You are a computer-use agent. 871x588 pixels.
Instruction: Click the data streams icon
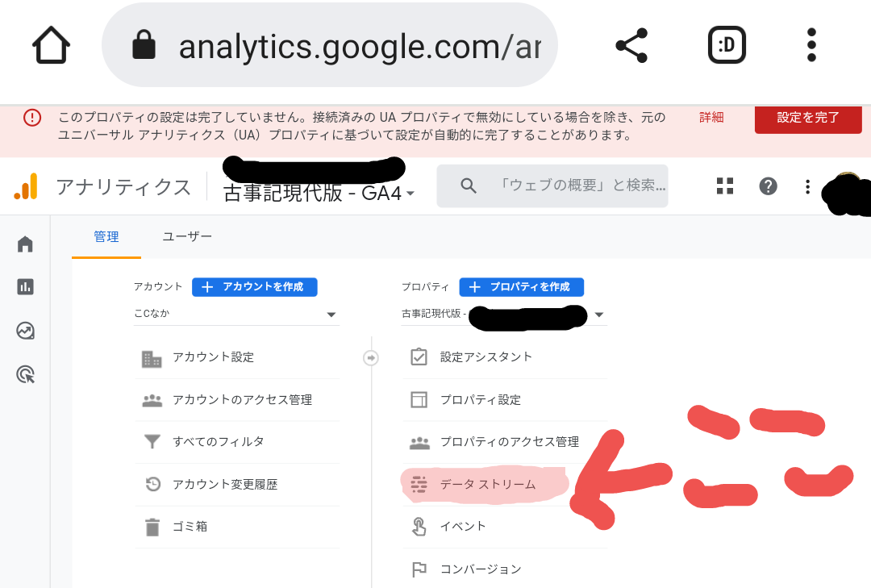(419, 485)
